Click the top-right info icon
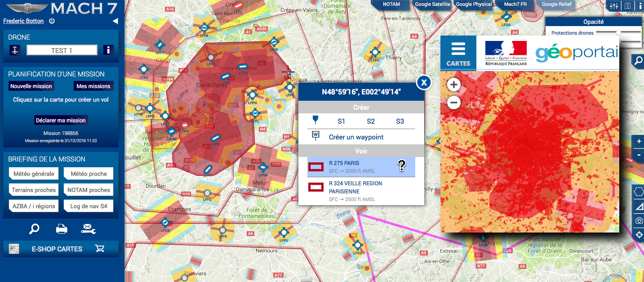Screen dimensions: 644x282 [x=640, y=6]
